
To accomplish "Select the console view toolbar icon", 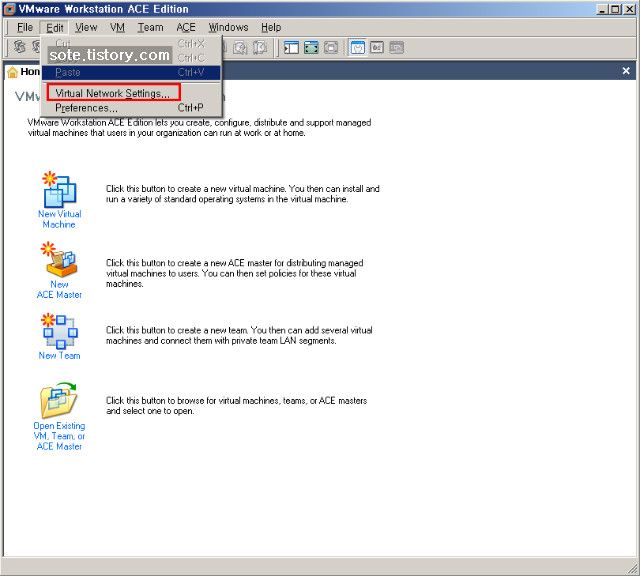I will 396,48.
